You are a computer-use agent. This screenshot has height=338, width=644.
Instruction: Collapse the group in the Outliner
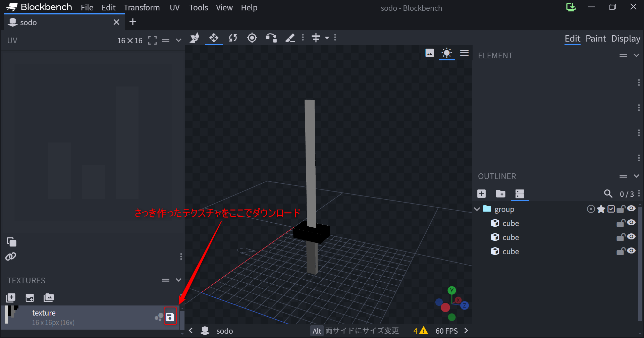click(x=477, y=209)
